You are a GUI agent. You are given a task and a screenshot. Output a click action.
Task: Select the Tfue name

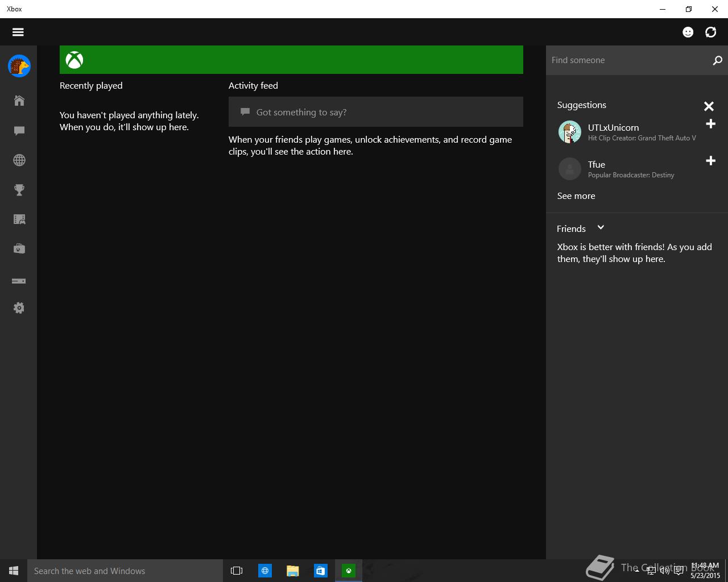597,165
